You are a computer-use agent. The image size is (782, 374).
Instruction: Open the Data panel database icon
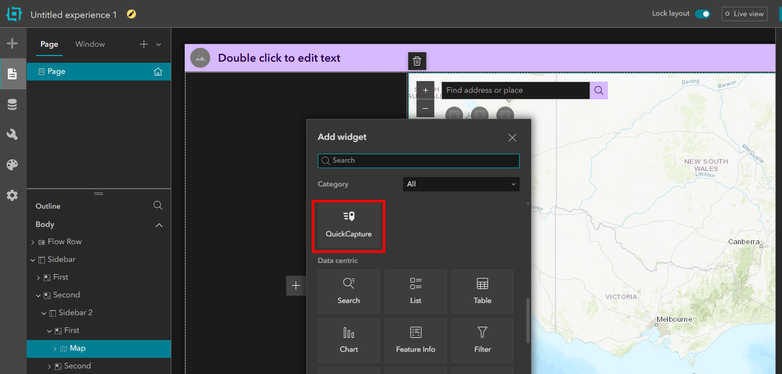coord(12,105)
